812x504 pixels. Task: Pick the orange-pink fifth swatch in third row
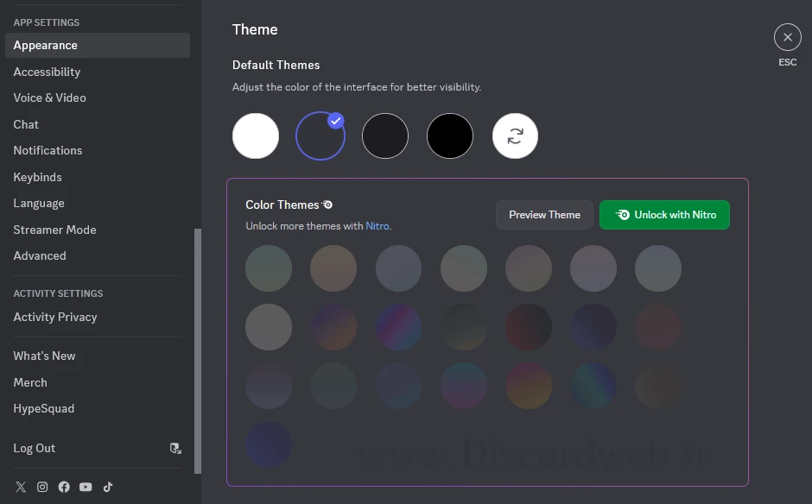tap(529, 386)
